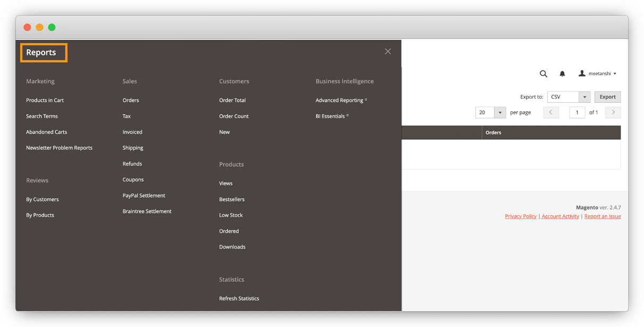Click the Reports menu title
644x327 pixels.
(x=41, y=52)
